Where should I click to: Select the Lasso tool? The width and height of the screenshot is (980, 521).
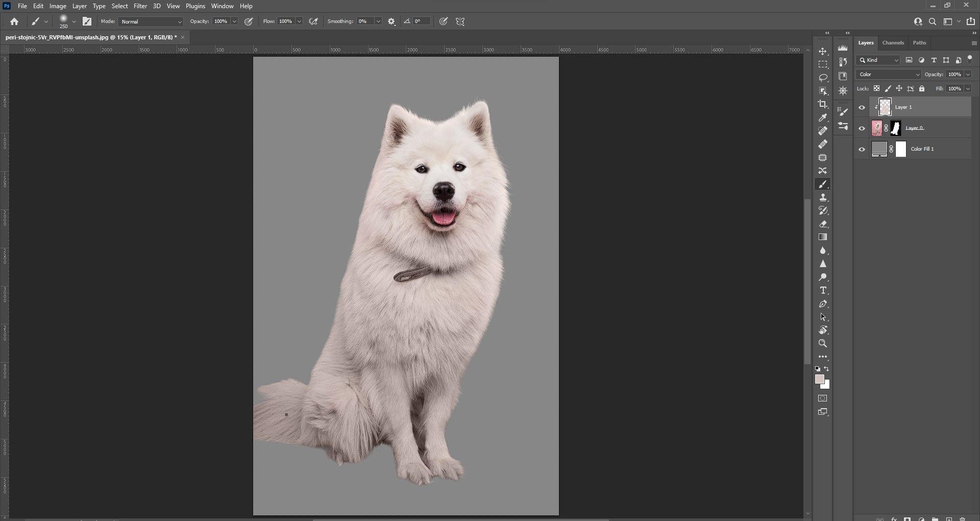(823, 78)
